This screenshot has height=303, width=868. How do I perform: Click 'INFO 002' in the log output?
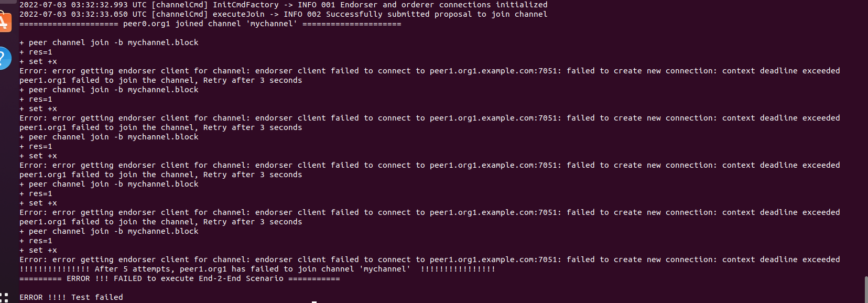302,14
